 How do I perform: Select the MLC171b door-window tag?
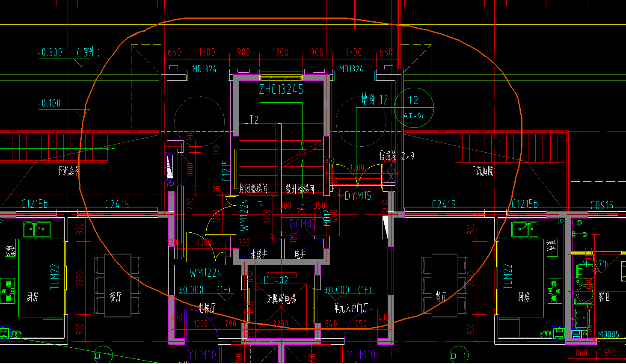tap(595, 264)
